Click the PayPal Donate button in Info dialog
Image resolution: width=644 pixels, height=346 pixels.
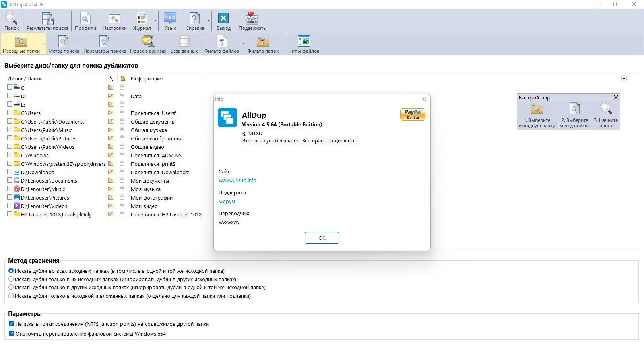[413, 114]
